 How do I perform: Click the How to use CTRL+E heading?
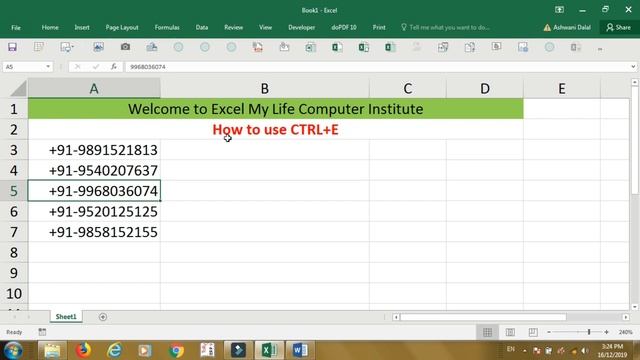click(x=276, y=129)
